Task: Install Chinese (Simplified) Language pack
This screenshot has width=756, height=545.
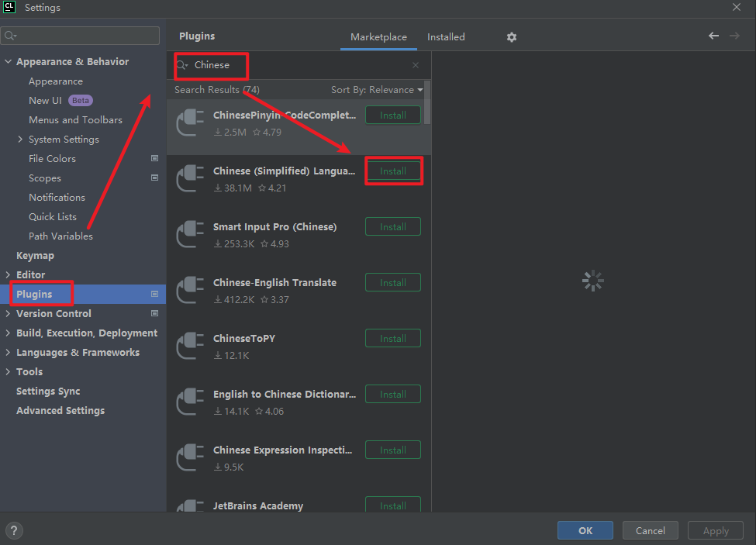Action: (393, 171)
